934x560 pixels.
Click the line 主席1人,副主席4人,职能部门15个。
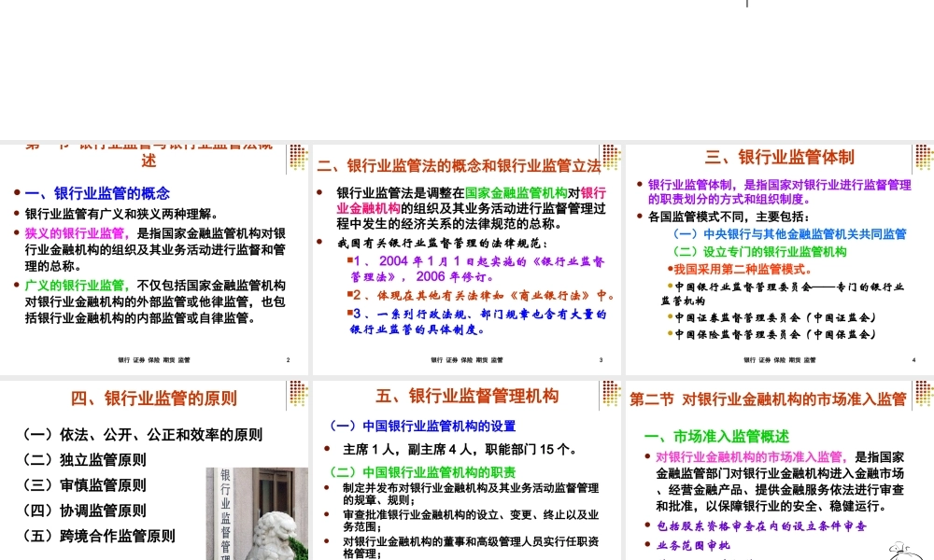(461, 449)
